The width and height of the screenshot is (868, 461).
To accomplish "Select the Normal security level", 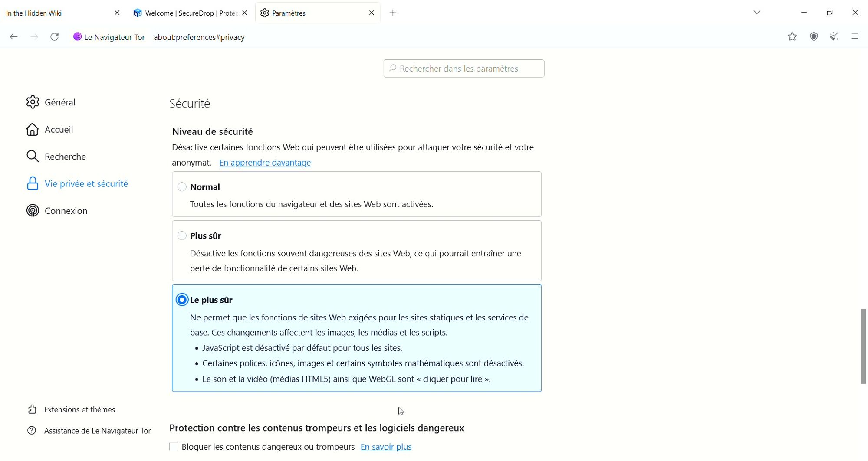I will [x=182, y=187].
